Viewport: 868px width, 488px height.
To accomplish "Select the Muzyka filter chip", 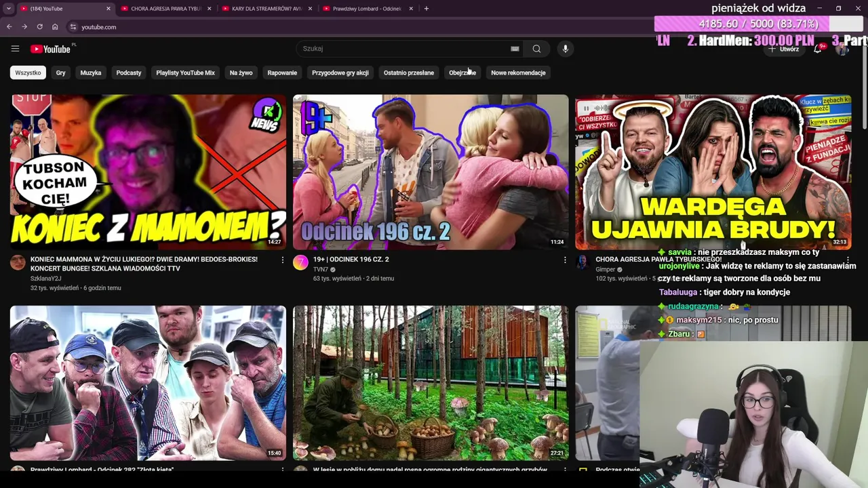I will (91, 73).
